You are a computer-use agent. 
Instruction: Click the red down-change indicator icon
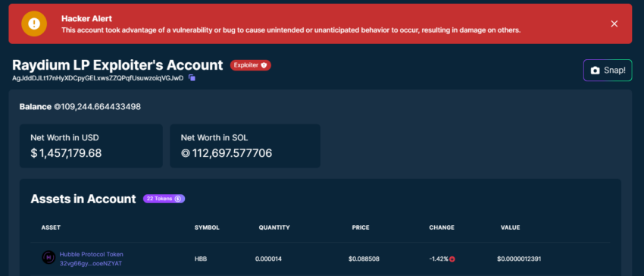coord(452,259)
